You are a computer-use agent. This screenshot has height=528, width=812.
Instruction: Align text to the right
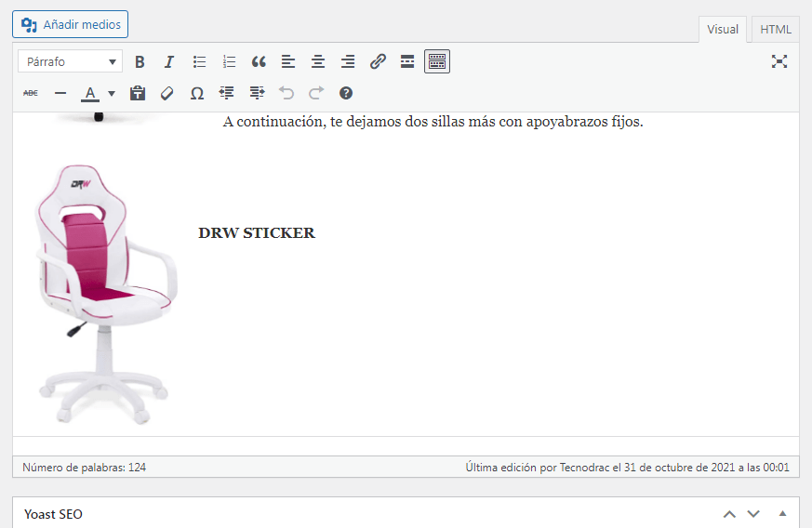(348, 61)
